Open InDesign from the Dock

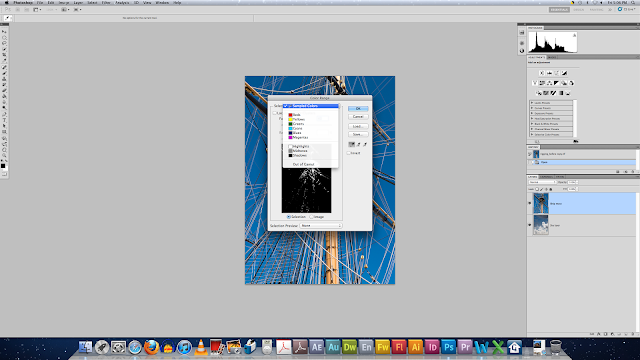coord(432,347)
